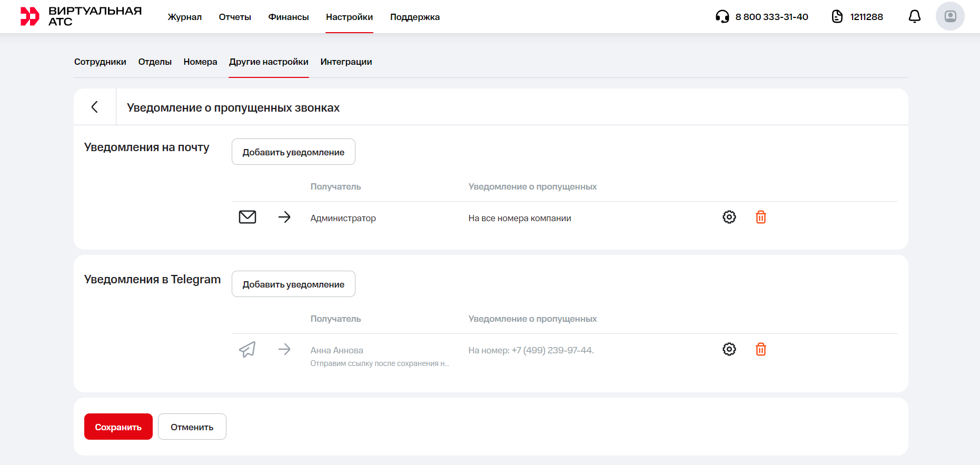Select the Номера tab
Viewport: 980px width, 465px height.
[200, 62]
